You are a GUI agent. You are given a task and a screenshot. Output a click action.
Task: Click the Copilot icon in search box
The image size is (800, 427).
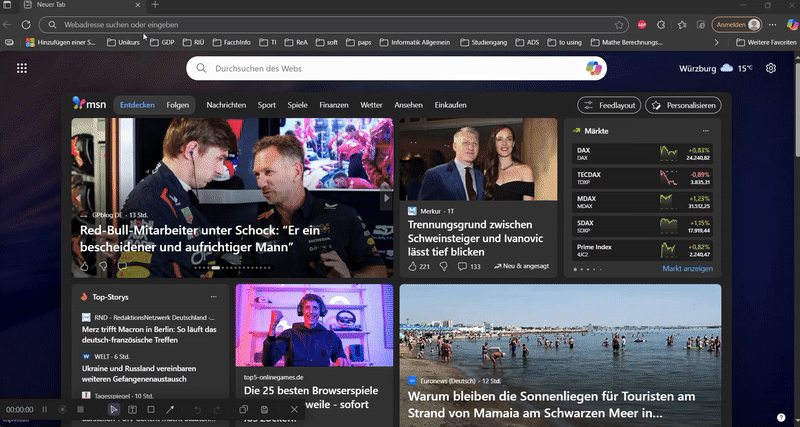[594, 68]
